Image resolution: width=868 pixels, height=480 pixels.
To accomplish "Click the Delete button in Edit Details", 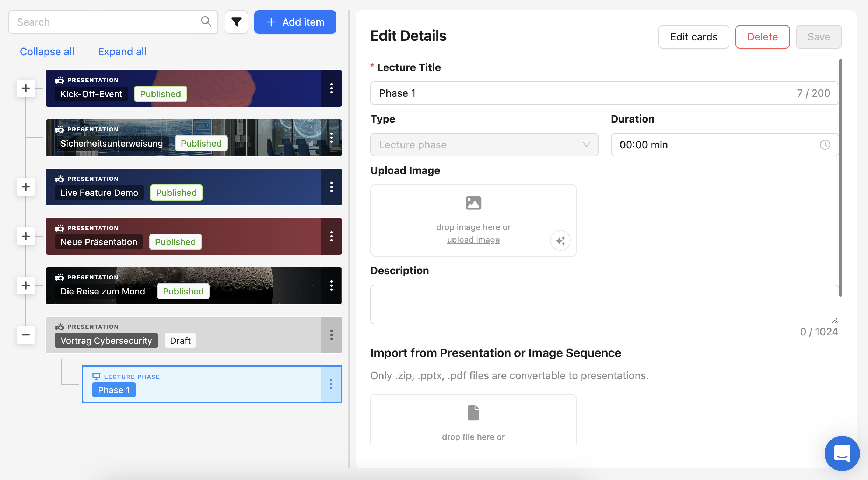I will point(763,37).
